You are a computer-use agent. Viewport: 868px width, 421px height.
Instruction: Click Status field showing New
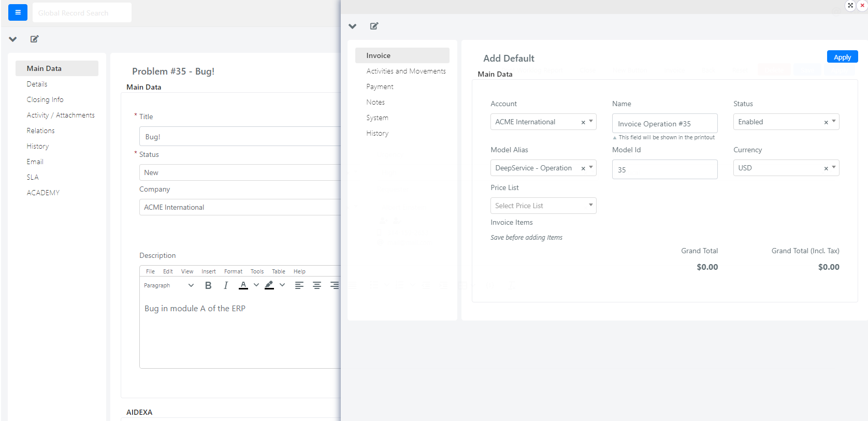pos(240,172)
